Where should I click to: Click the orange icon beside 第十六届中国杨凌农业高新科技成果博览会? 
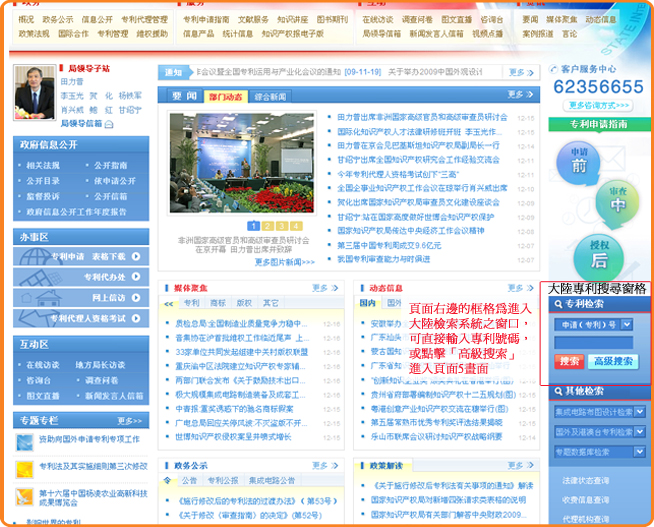point(25,497)
